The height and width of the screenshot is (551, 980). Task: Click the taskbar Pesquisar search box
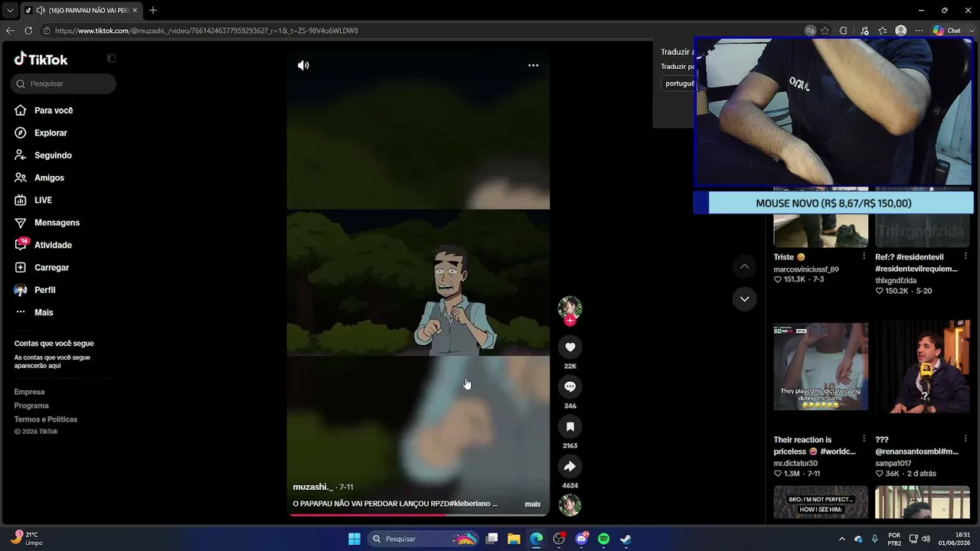coord(423,539)
